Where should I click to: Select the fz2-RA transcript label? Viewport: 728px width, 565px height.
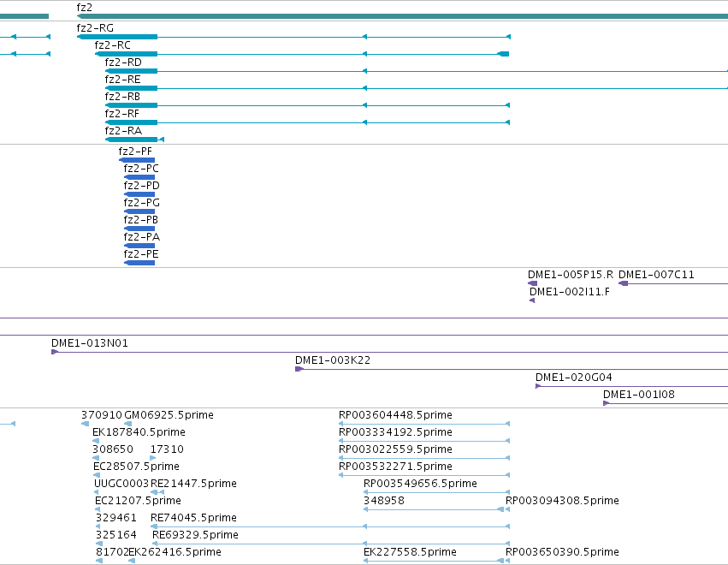coord(123,131)
